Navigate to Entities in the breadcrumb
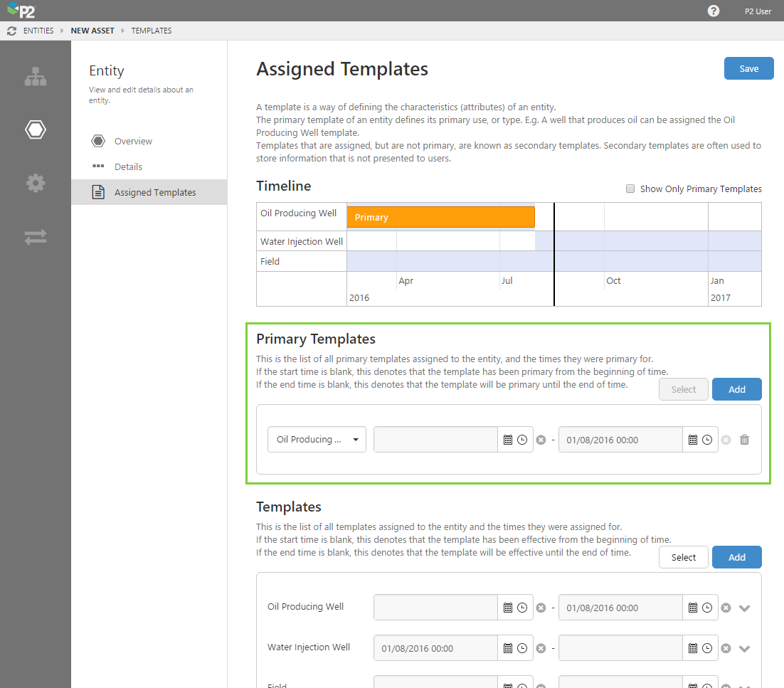The height and width of the screenshot is (688, 784). point(38,31)
